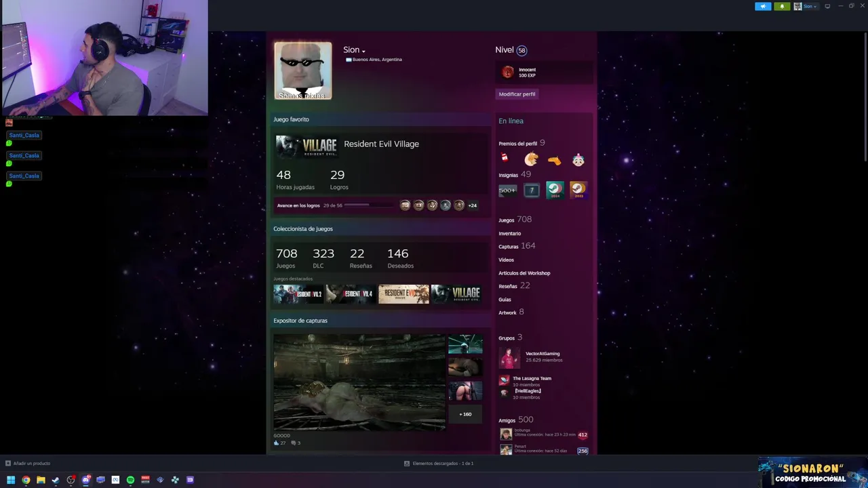Click the profile avatar picture
The image size is (868, 488).
pyautogui.click(x=303, y=70)
